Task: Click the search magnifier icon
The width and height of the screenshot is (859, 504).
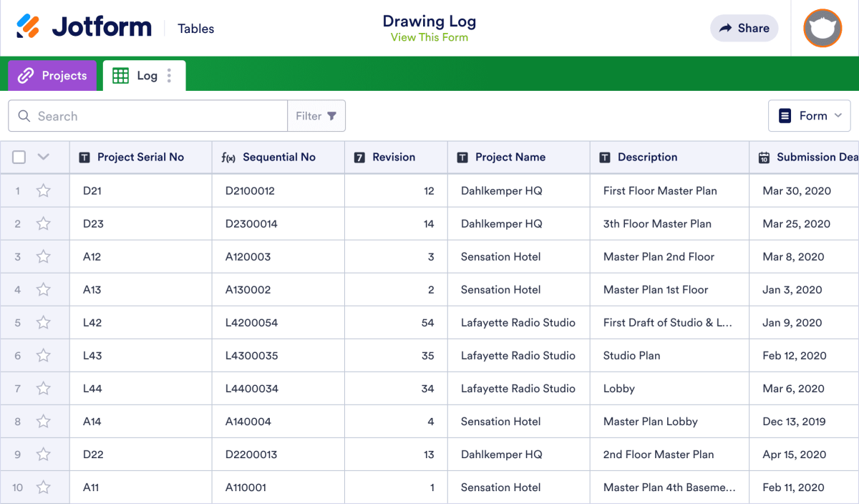Action: (x=24, y=115)
